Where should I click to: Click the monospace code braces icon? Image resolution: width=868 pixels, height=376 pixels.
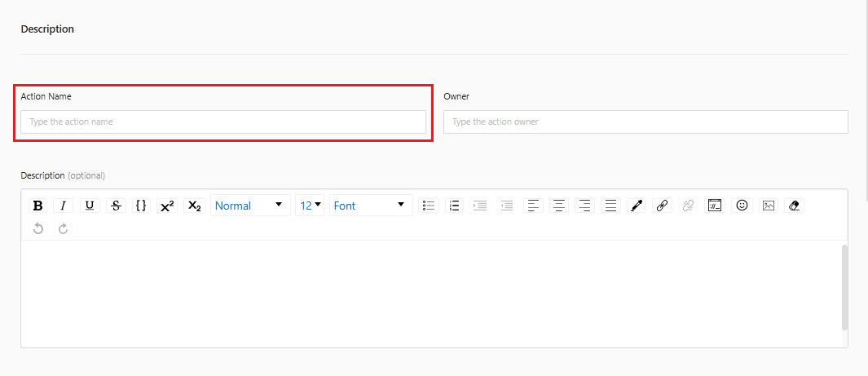pos(141,206)
